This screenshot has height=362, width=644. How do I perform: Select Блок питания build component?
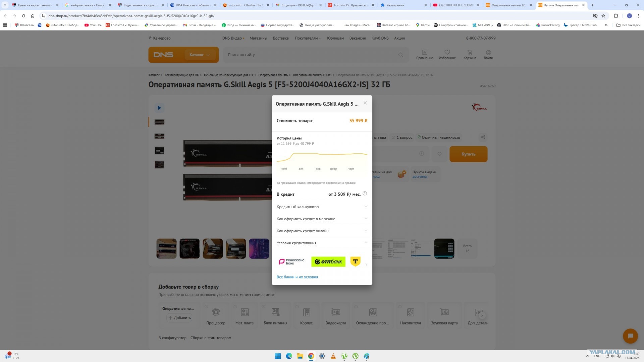[x=275, y=316]
